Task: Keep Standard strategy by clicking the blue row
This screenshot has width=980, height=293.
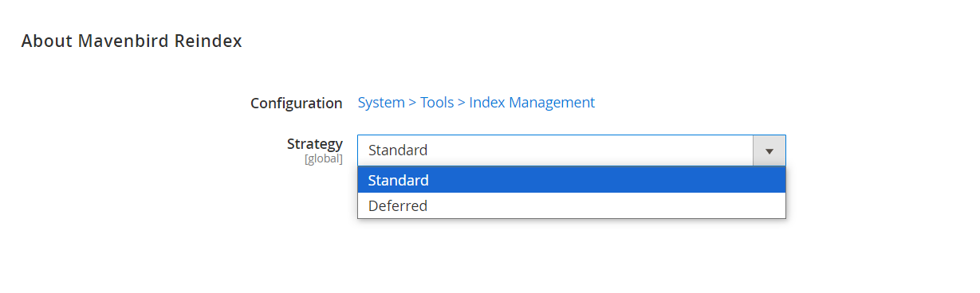Action: point(572,180)
